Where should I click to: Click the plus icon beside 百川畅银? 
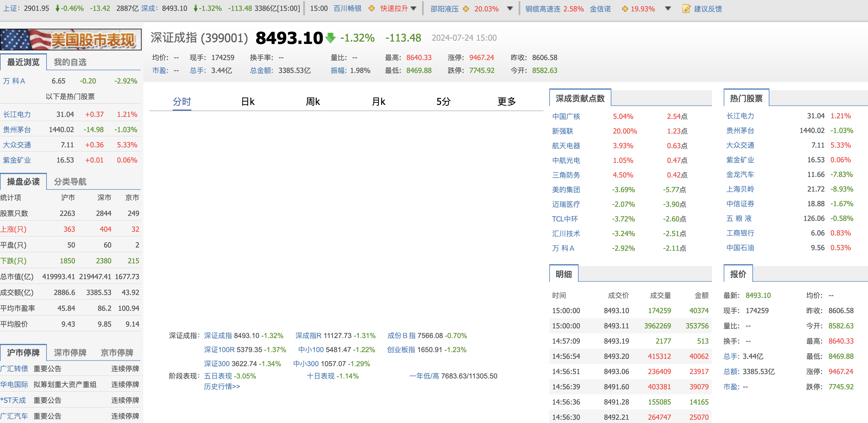coord(371,9)
